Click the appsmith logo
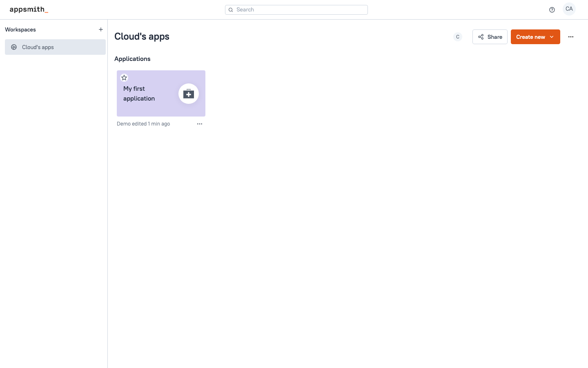588x368 pixels. [x=29, y=9]
